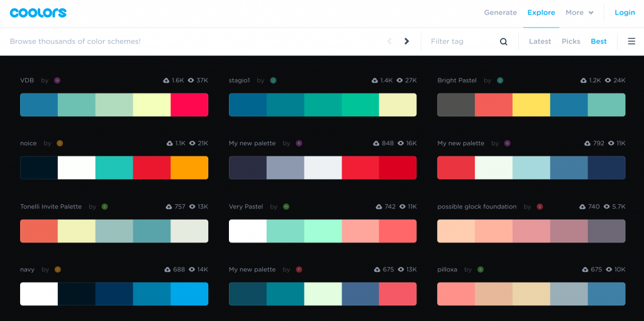Open the hamburger menu icon

pos(631,41)
